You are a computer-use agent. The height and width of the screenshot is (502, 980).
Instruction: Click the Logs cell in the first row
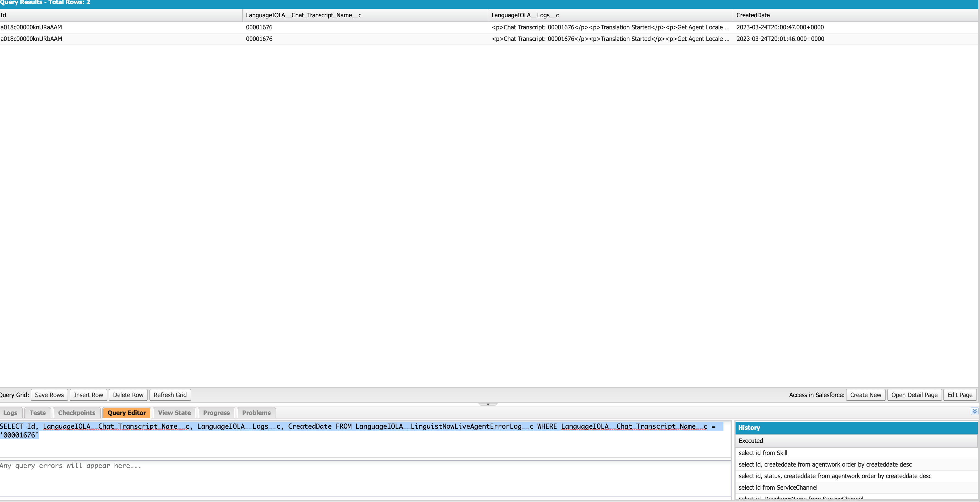click(610, 27)
